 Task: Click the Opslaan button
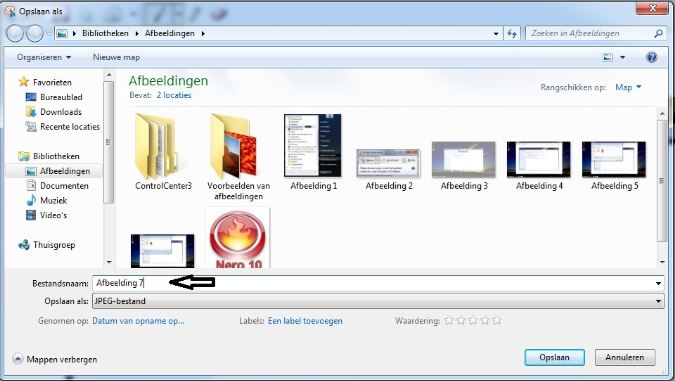(554, 357)
